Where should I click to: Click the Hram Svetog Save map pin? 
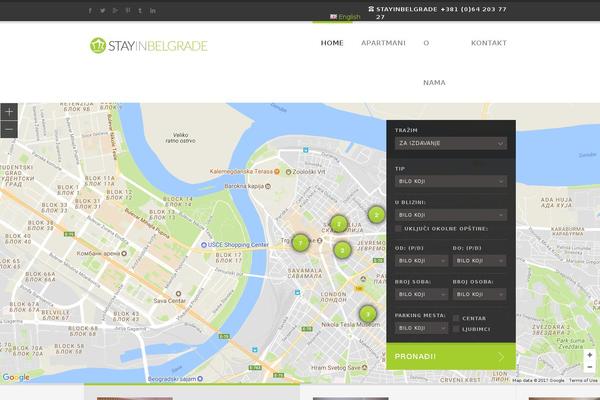point(365,367)
